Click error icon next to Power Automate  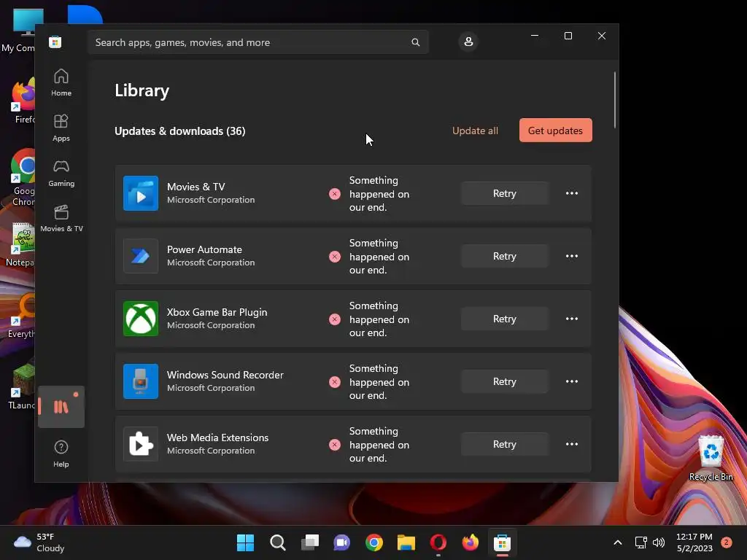tap(335, 257)
